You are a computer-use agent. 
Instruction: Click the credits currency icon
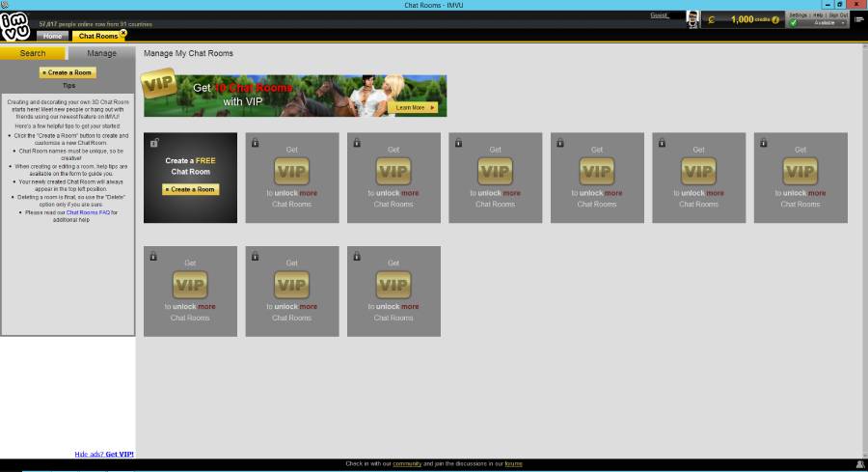coord(712,20)
